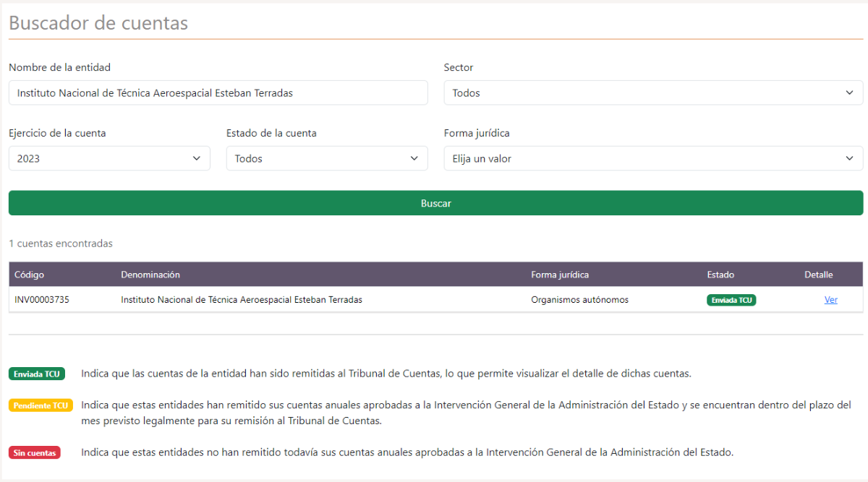
Task: Click the Código column header
Action: click(30, 275)
